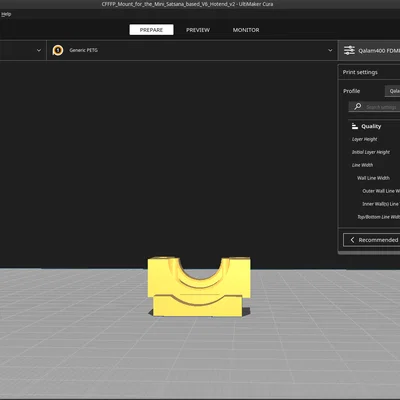Open the Qalam400 FDM profile settings panel
The height and width of the screenshot is (400, 400).
369,51
